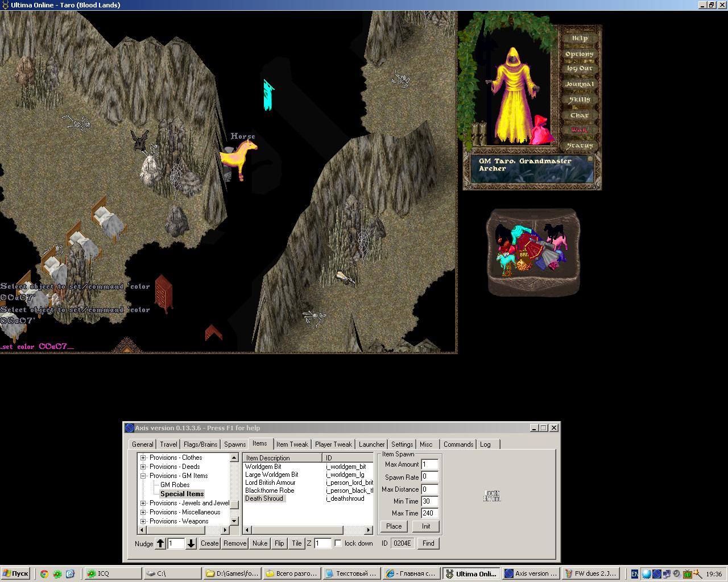The image size is (728, 582).
Task: Open the Launcher tab in Axis
Action: pos(372,444)
